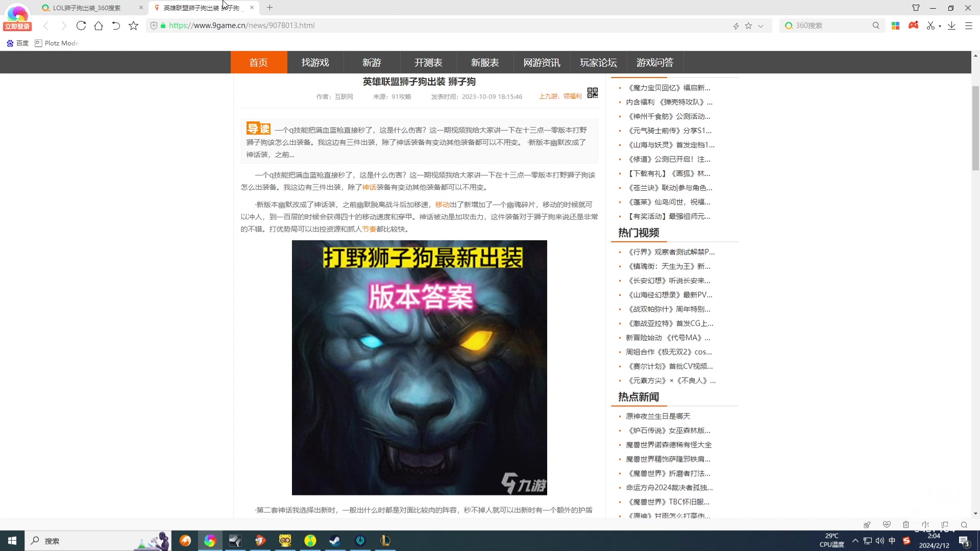The height and width of the screenshot is (551, 980).
Task: Launch Steam from the taskbar
Action: [x=335, y=541]
